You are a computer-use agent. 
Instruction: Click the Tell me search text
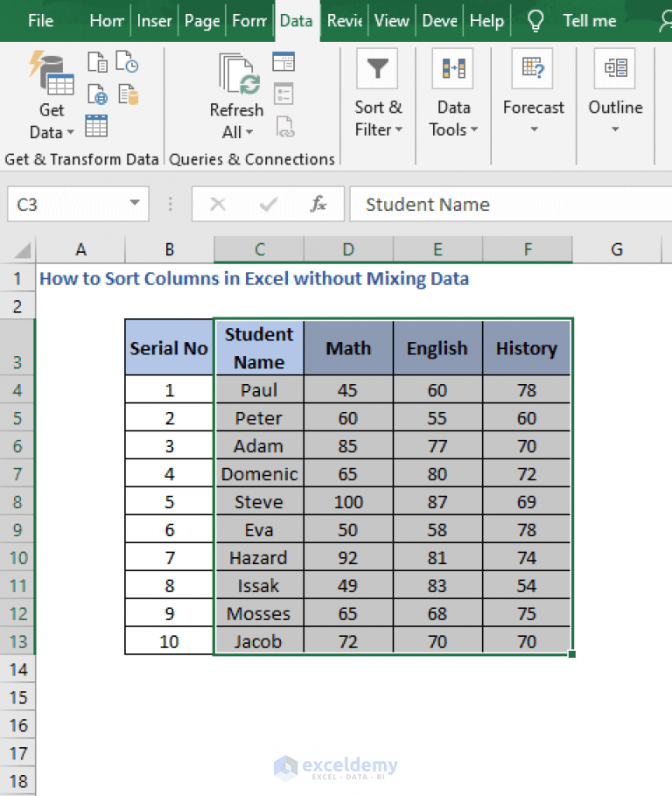pyautogui.click(x=589, y=21)
